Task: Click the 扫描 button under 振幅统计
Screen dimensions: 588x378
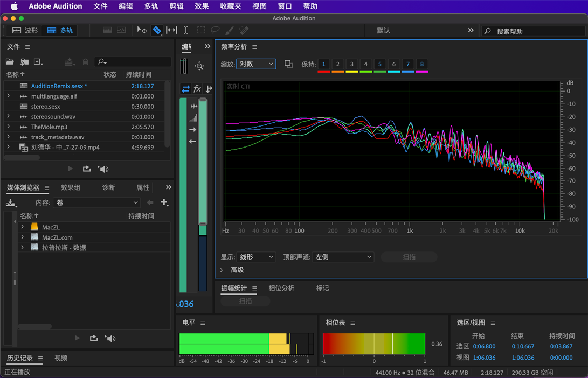Action: pyautogui.click(x=245, y=301)
